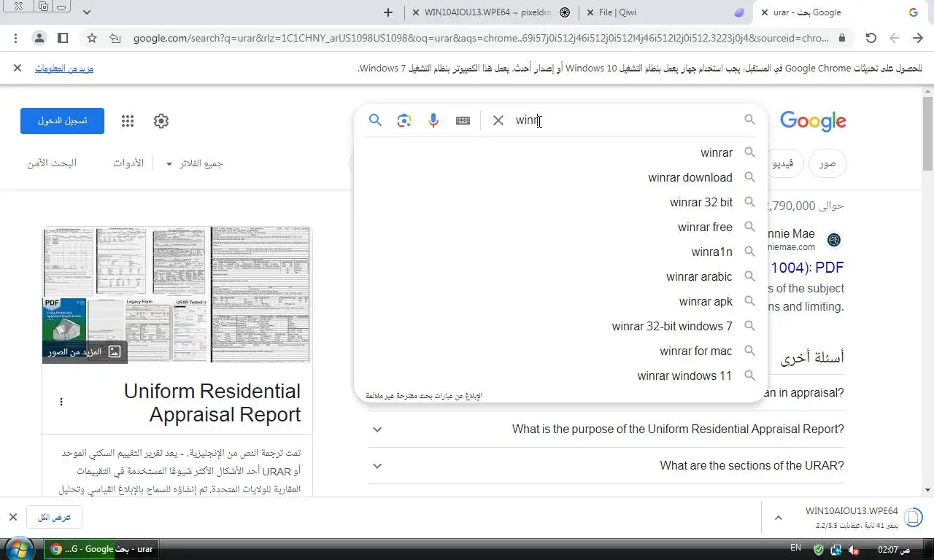Reload the page
Viewport: 934px width, 560px height.
point(871,38)
